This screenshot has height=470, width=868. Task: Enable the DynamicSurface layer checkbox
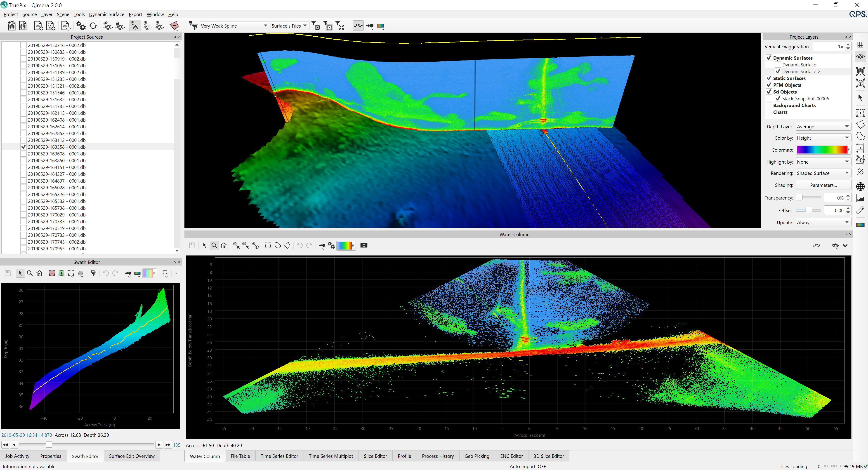point(778,65)
